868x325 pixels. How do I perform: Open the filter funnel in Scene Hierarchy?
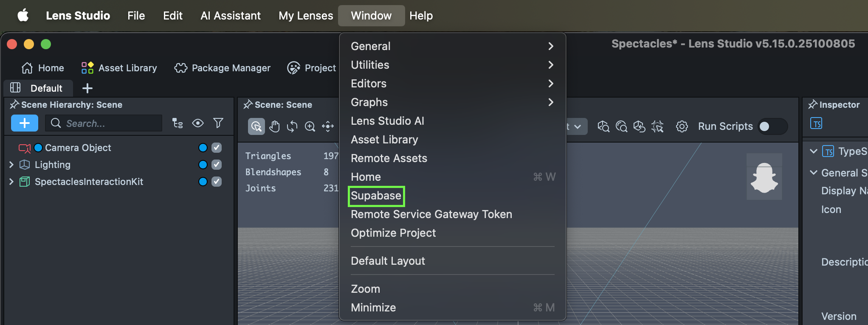point(218,123)
